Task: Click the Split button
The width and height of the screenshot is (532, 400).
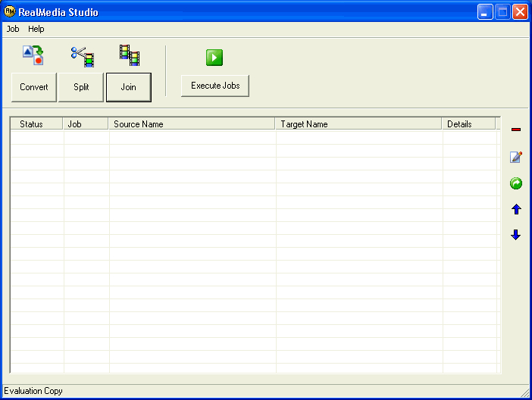Action: (x=81, y=87)
